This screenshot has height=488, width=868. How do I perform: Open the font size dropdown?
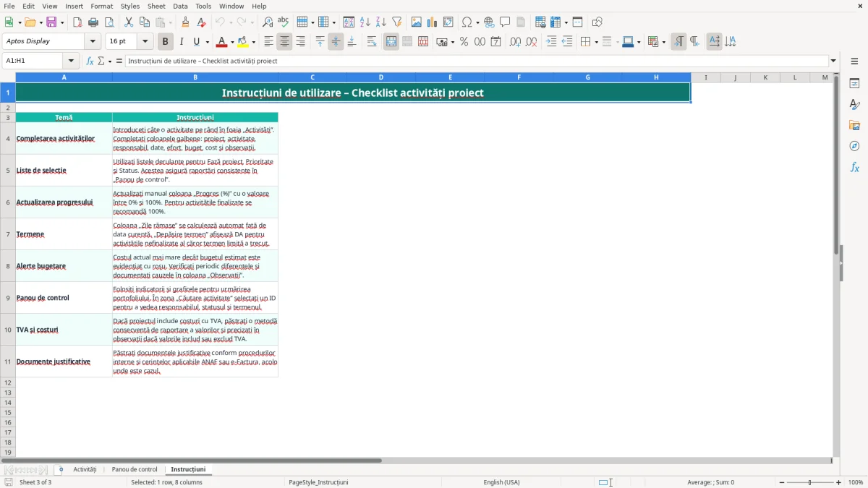tap(145, 42)
